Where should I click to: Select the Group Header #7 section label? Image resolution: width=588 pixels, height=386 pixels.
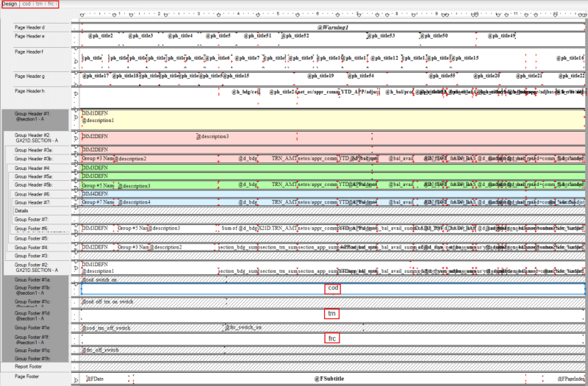[32, 203]
